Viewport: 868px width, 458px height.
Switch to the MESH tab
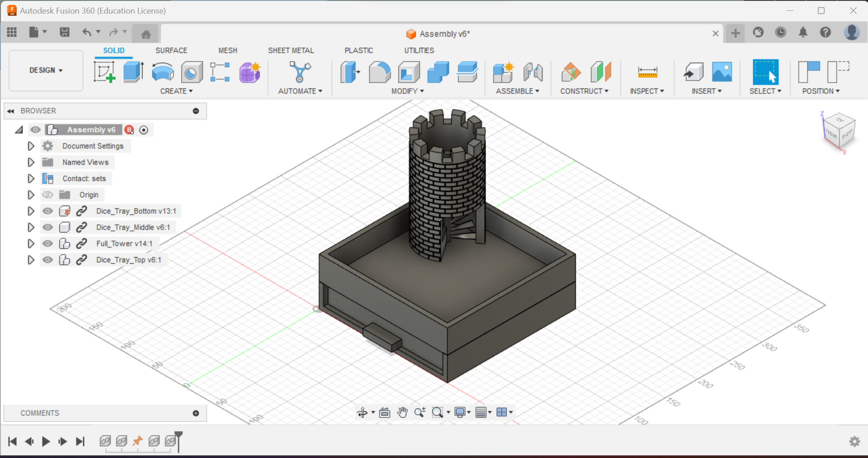coord(227,50)
